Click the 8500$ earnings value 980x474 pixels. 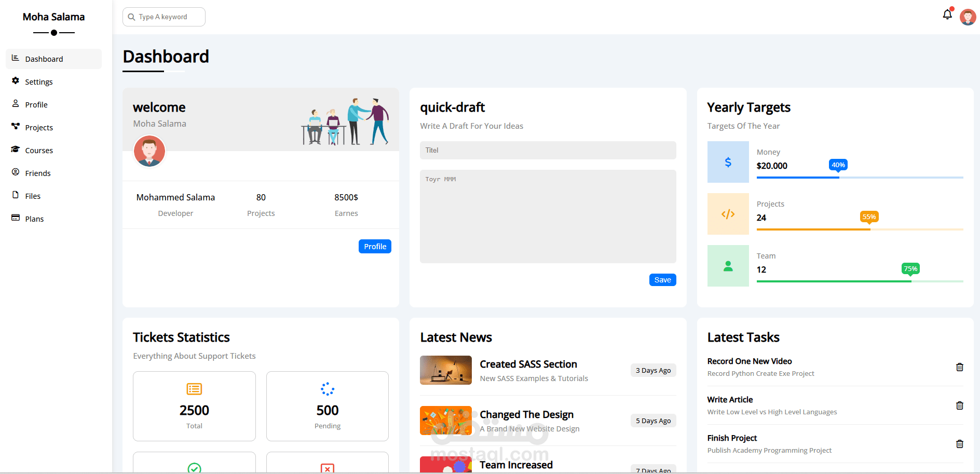(346, 197)
